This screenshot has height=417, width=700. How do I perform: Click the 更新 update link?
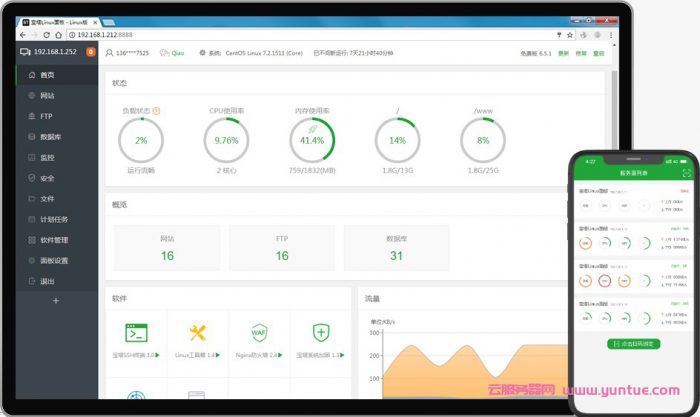[563, 53]
